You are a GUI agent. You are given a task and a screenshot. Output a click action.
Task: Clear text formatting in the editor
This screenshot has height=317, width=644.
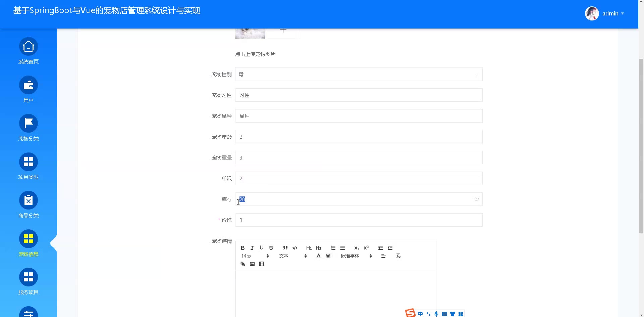pyautogui.click(x=398, y=256)
